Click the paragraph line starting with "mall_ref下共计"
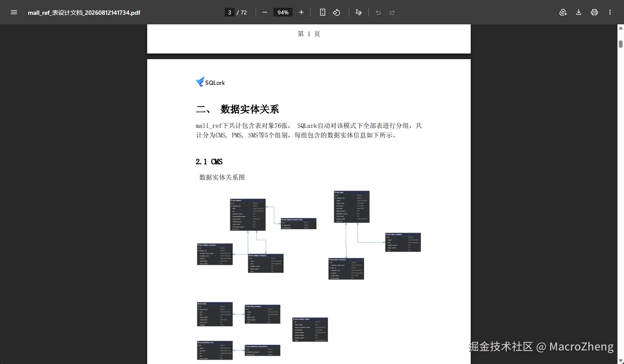 coord(309,126)
